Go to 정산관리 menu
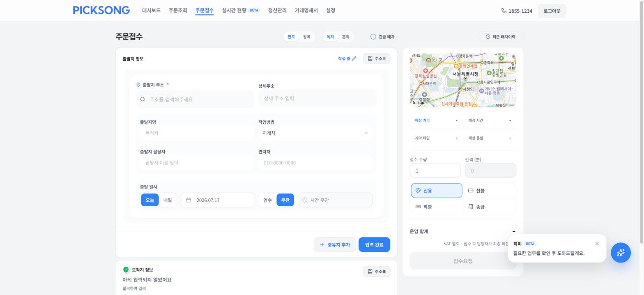Image resolution: width=644 pixels, height=295 pixels. pyautogui.click(x=277, y=10)
